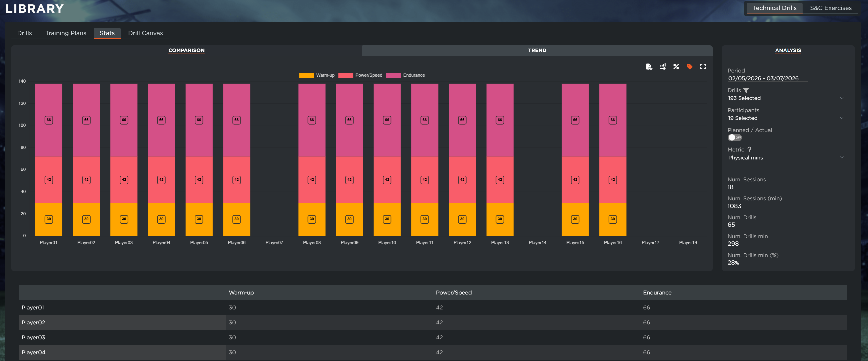Open the Drills 193 Selected dropdown
Screen dimensions: 868x361
point(785,98)
